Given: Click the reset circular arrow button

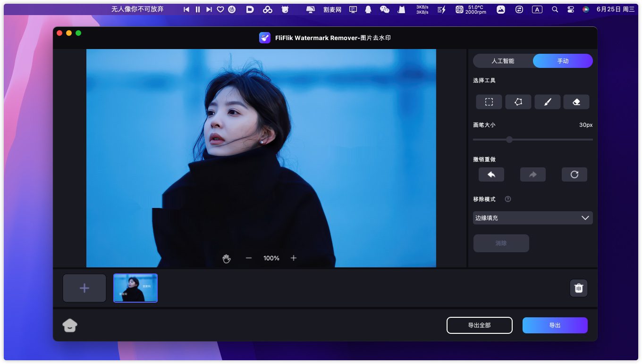Looking at the screenshot, I should pyautogui.click(x=574, y=174).
